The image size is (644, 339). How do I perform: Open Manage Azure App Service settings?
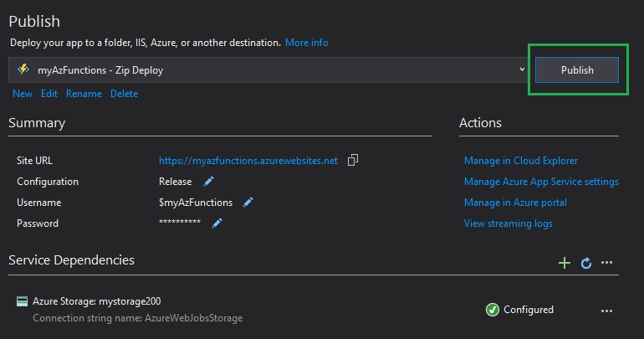541,182
